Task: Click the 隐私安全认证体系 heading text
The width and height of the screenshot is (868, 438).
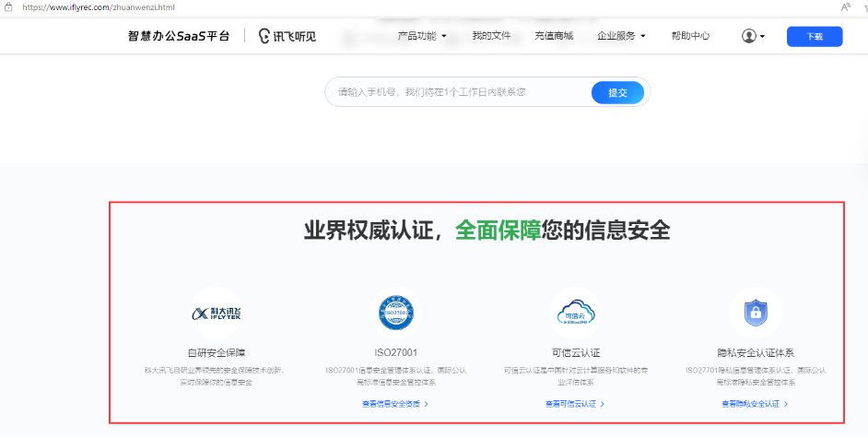Action: (x=756, y=353)
